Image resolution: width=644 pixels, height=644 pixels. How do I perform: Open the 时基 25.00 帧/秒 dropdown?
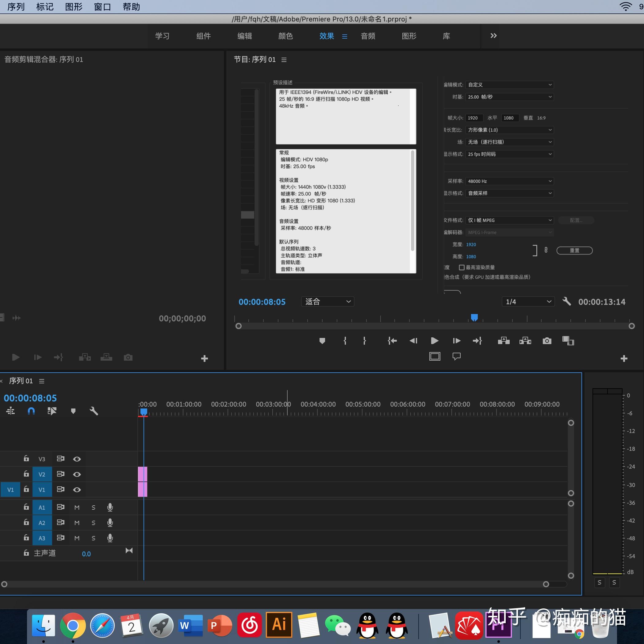tap(510, 97)
